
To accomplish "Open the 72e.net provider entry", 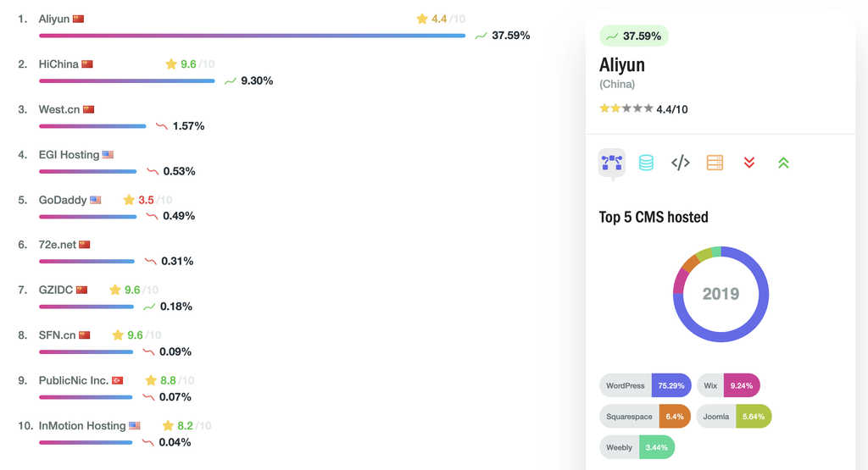I will coord(58,245).
